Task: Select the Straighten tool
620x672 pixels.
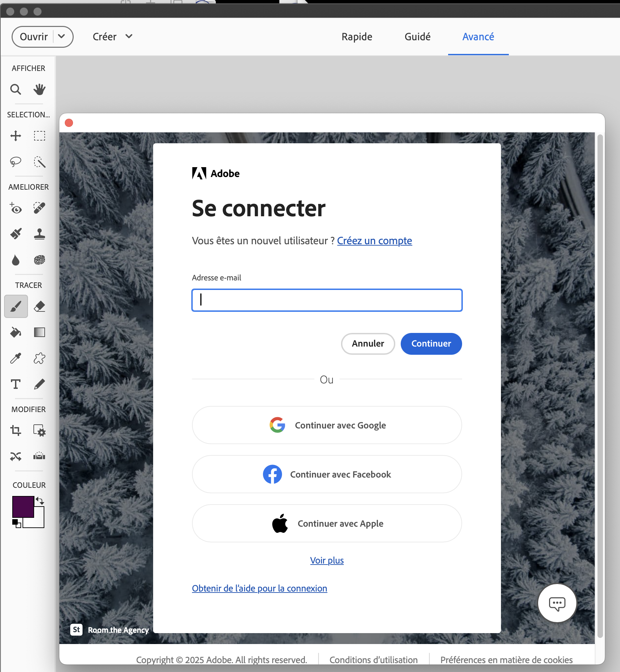Action: (40, 456)
